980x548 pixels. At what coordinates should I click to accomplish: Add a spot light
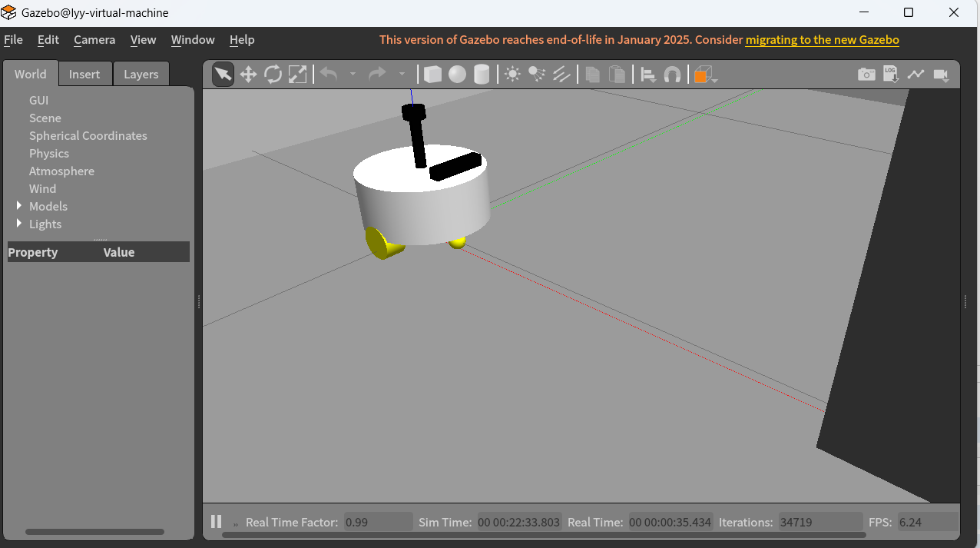tap(537, 75)
